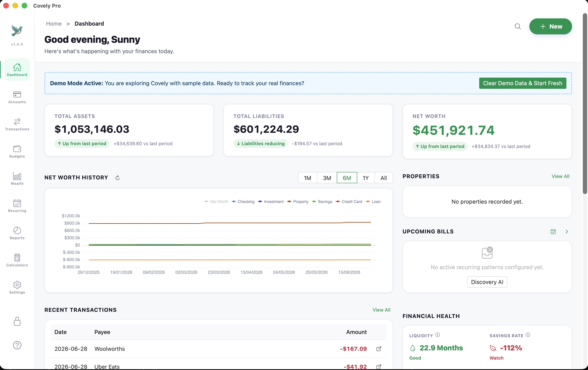This screenshot has height=370, width=588.
Task: Open the Uber Eats transaction external link icon
Action: (378, 366)
